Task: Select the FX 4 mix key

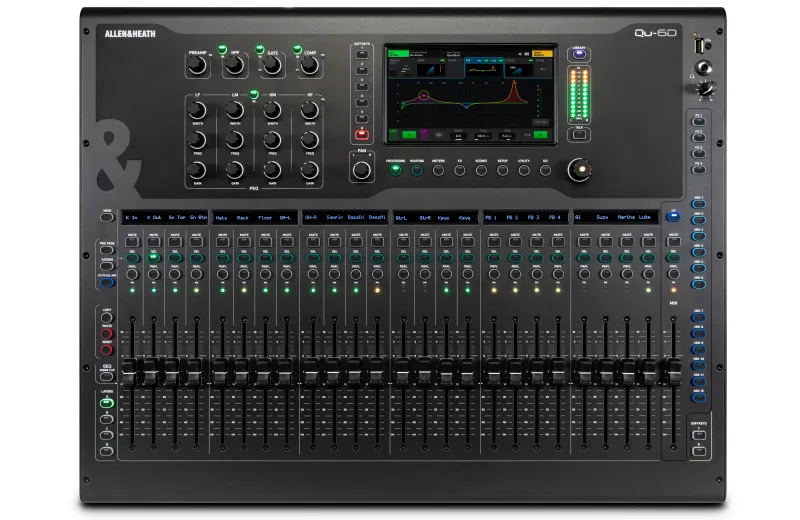Action: [x=698, y=170]
